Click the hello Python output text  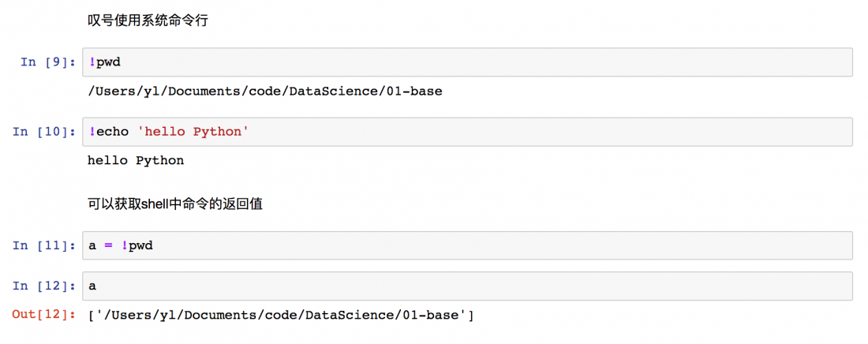point(136,161)
